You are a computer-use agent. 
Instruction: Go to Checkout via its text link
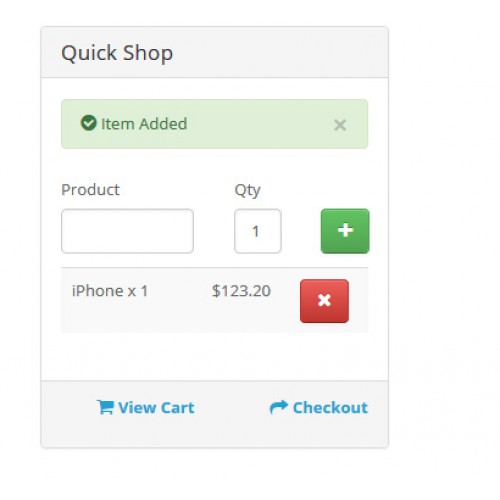coord(330,407)
